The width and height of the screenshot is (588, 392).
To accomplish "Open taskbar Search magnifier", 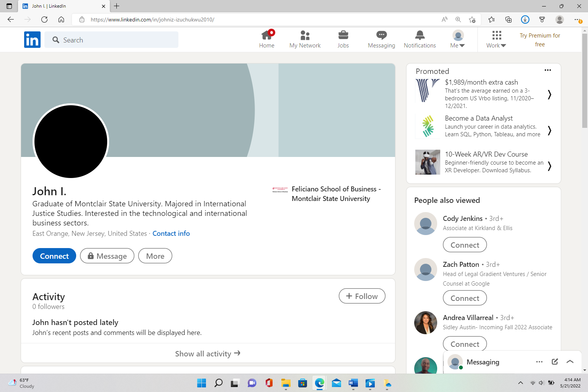I will (x=219, y=383).
